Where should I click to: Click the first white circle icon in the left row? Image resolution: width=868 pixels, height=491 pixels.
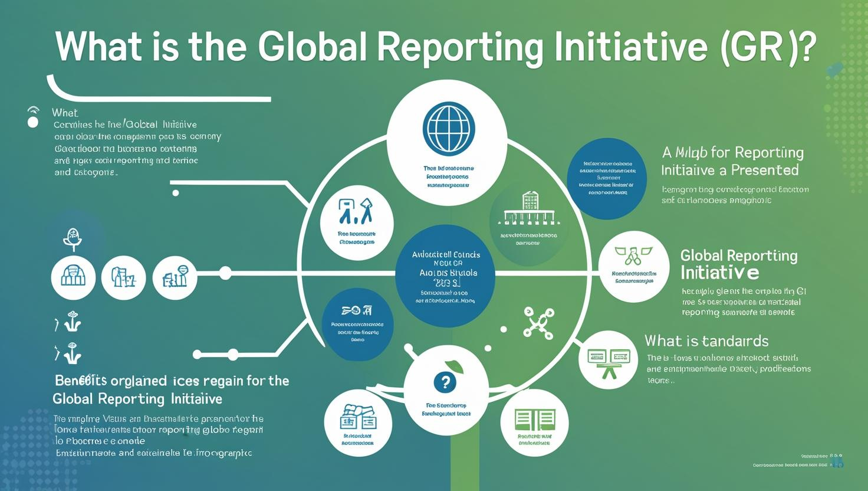pyautogui.click(x=73, y=277)
